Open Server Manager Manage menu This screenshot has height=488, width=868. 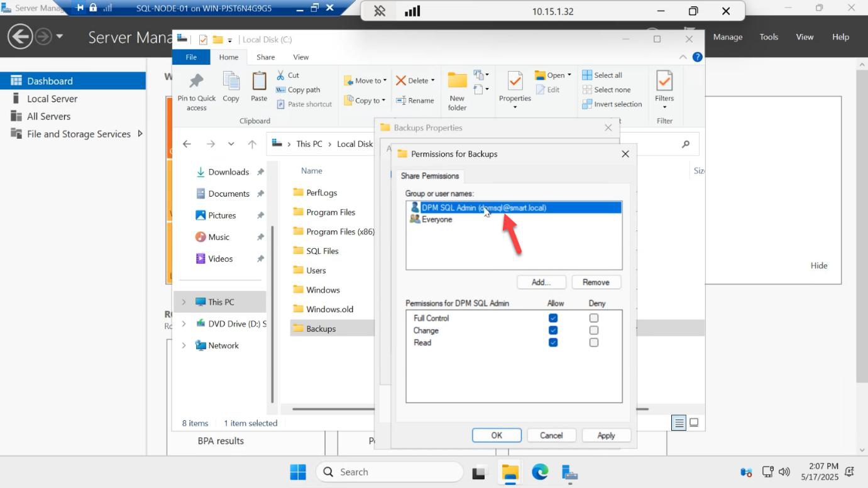click(x=728, y=37)
